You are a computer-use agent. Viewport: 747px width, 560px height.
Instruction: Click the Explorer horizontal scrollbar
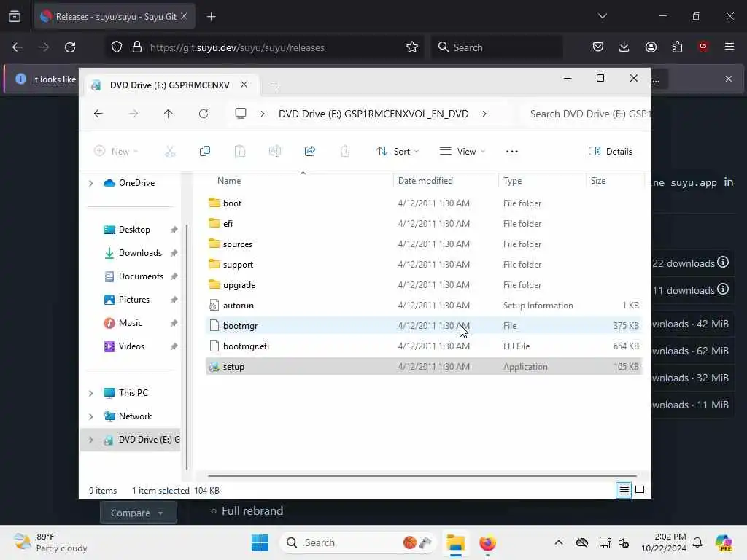[422, 475]
